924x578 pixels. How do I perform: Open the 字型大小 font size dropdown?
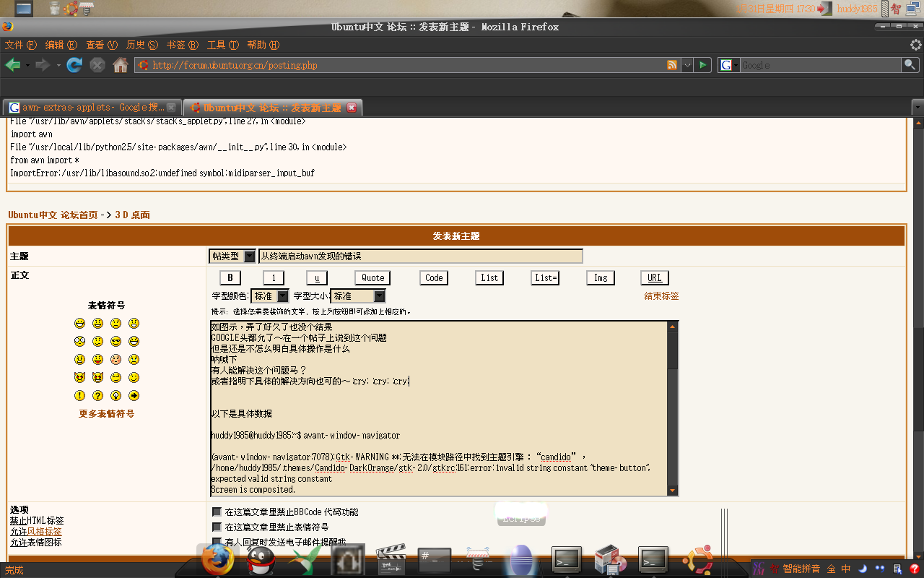(358, 296)
